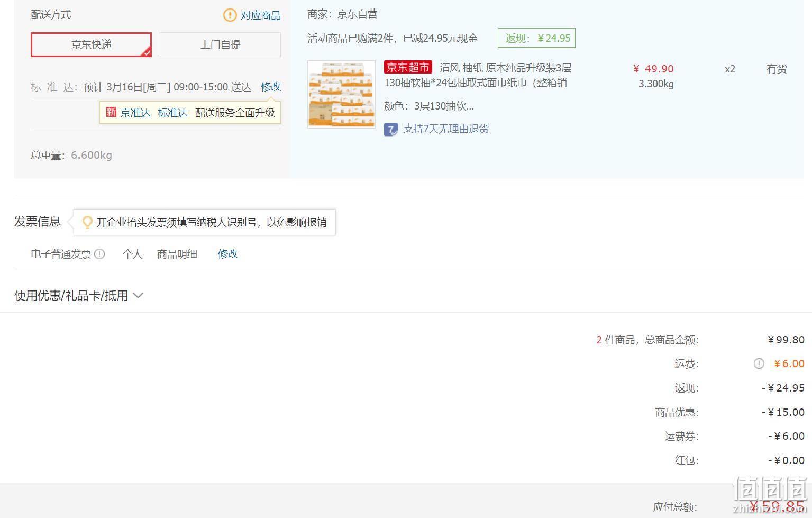Click the 京东超市 red badge
The width and height of the screenshot is (812, 518).
coord(408,67)
